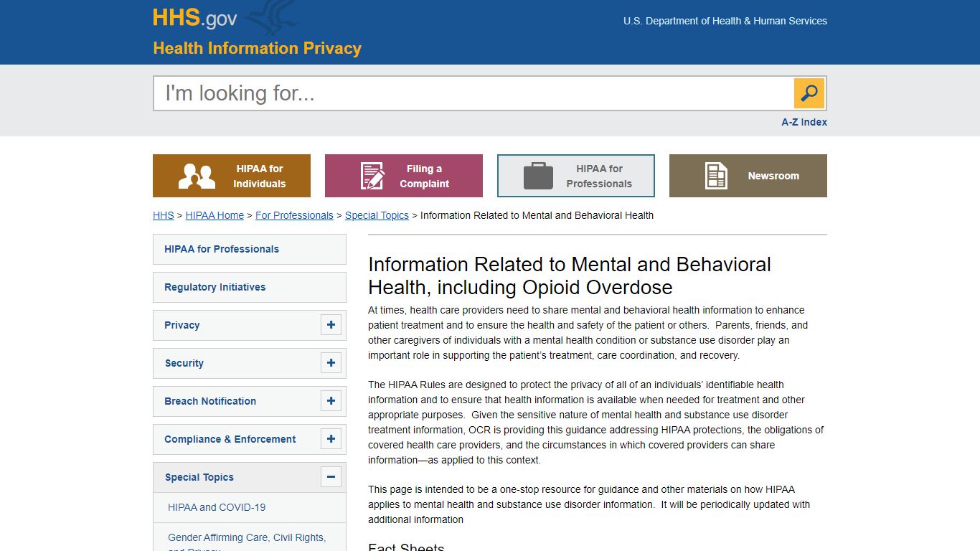This screenshot has width=980, height=551.
Task: Select Special Topics sidebar heading
Action: point(199,477)
